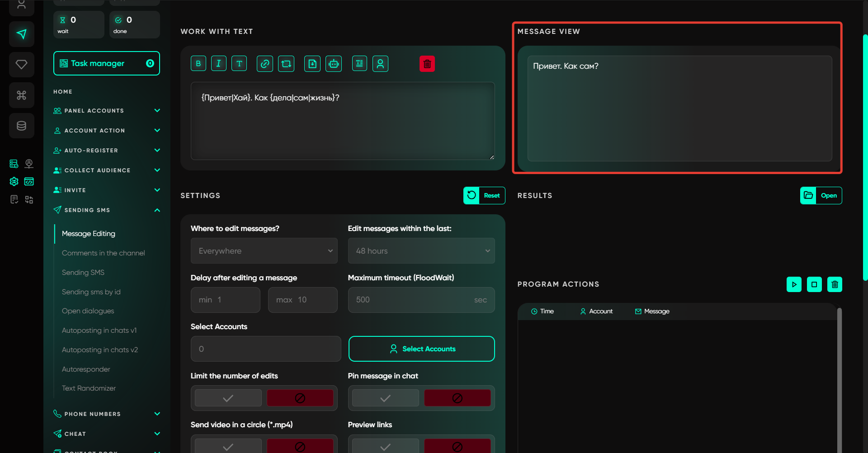Select Text Randomizer in the sidebar
This screenshot has height=453, width=868.
[89, 388]
